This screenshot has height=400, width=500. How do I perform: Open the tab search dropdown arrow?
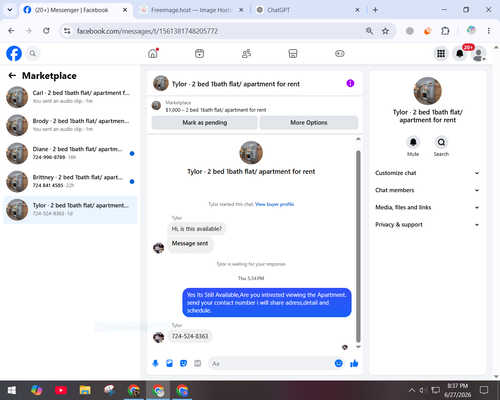click(x=10, y=10)
